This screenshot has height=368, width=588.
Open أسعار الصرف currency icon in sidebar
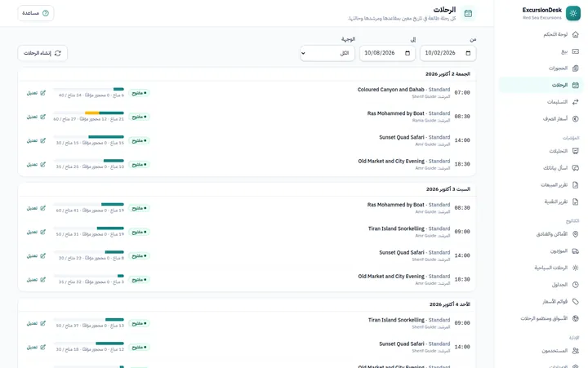pos(575,119)
